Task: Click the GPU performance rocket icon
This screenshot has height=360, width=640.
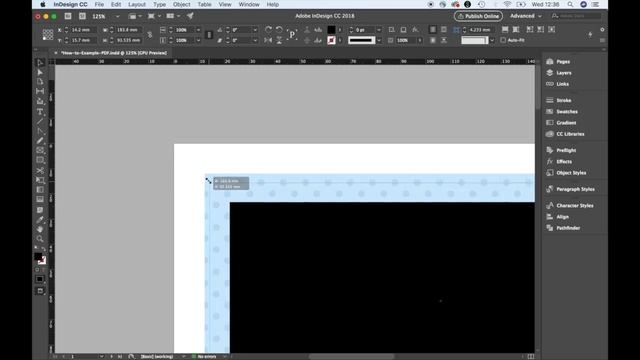Action: (190, 16)
